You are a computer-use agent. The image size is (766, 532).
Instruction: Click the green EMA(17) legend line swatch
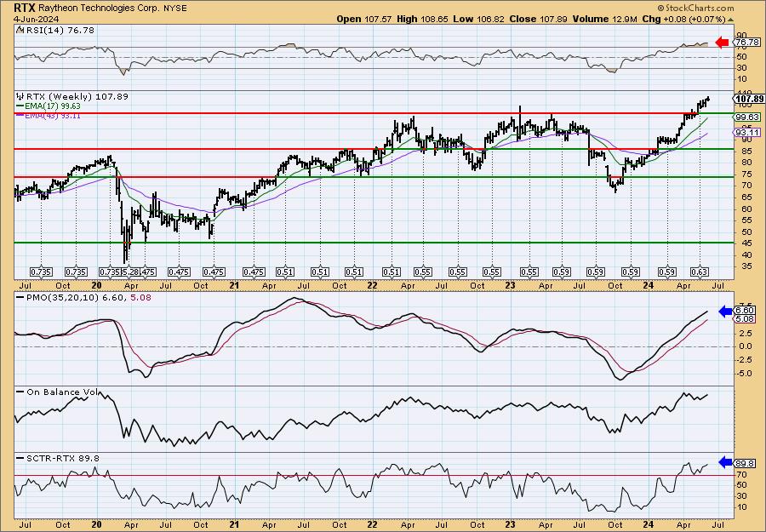pos(19,106)
